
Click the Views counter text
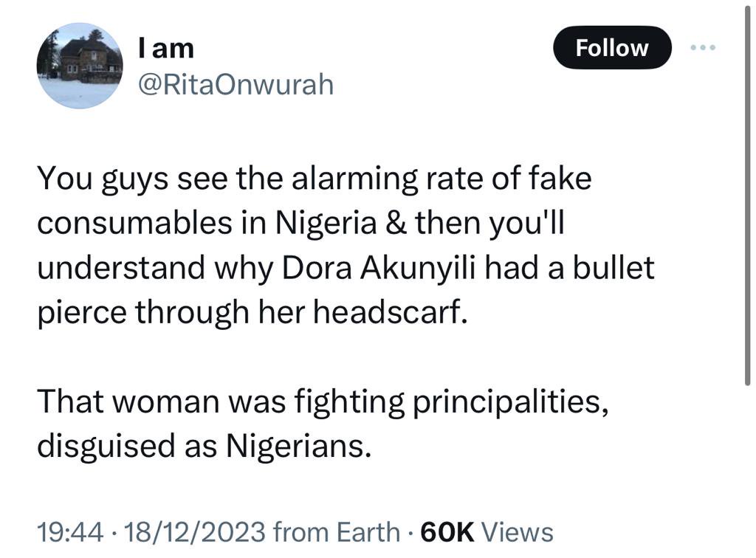click(518, 531)
